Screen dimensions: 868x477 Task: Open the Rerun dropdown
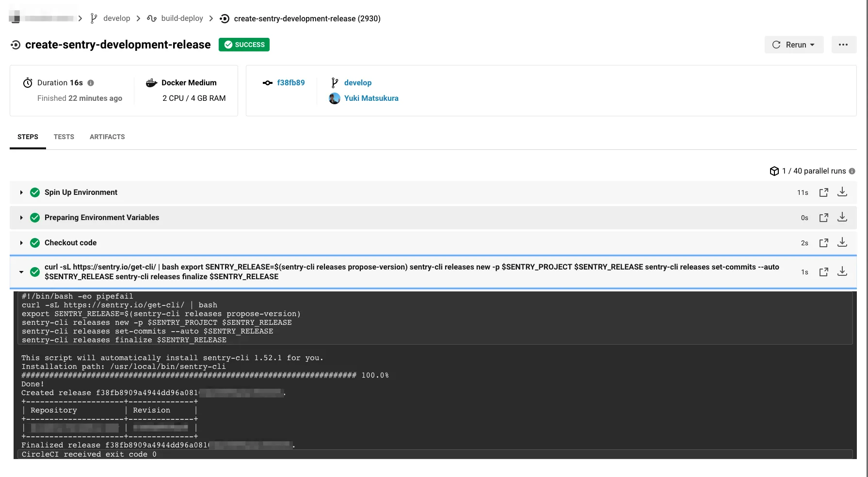pyautogui.click(x=794, y=45)
